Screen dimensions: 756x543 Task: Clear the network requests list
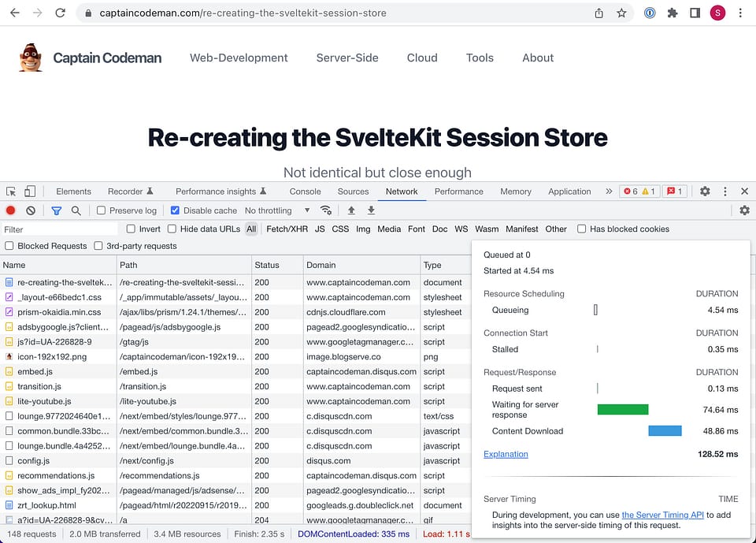(x=29, y=210)
